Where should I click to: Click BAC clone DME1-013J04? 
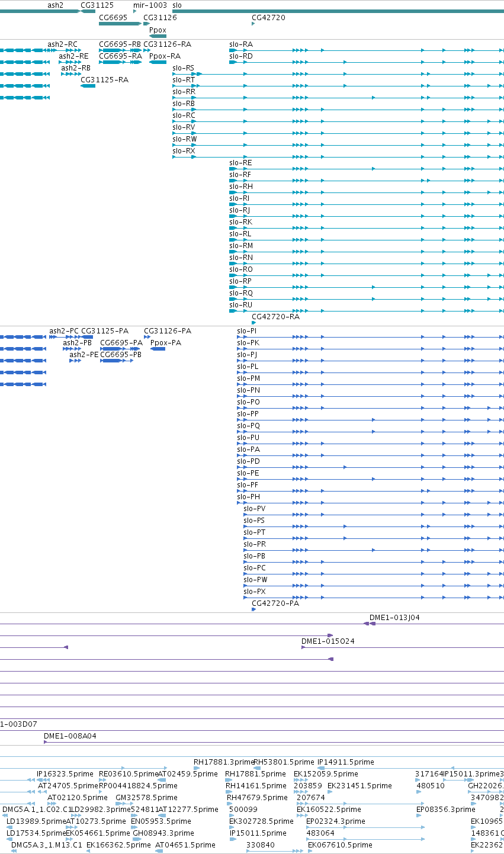(394, 618)
